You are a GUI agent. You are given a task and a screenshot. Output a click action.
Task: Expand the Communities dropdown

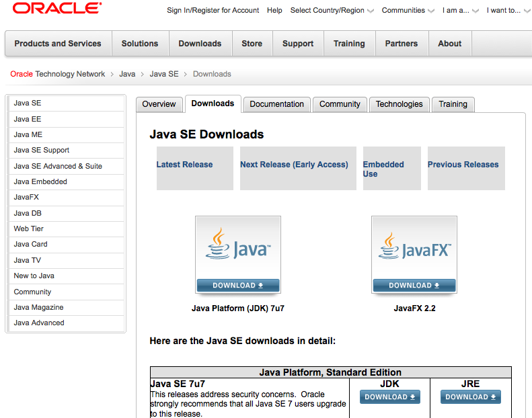(408, 11)
